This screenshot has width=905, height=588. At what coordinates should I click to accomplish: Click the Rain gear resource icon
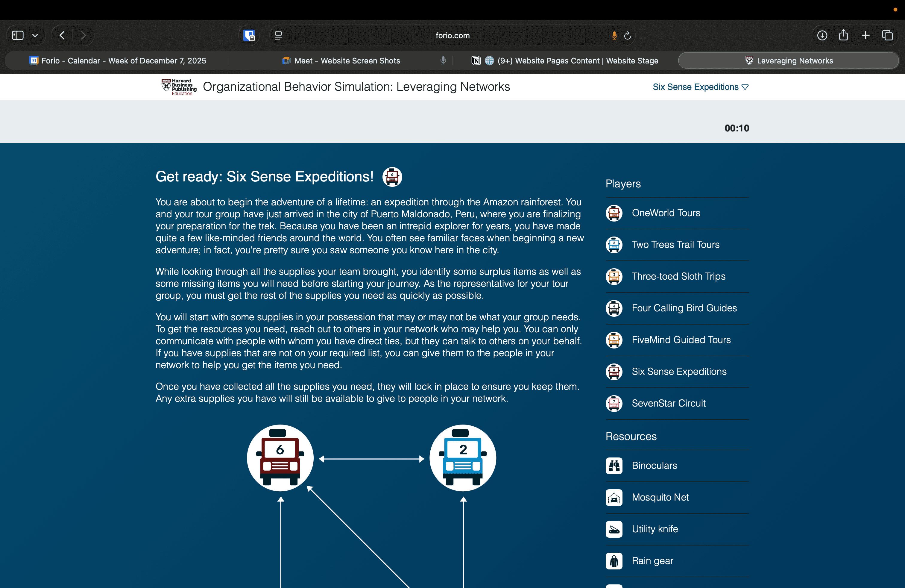pos(614,561)
